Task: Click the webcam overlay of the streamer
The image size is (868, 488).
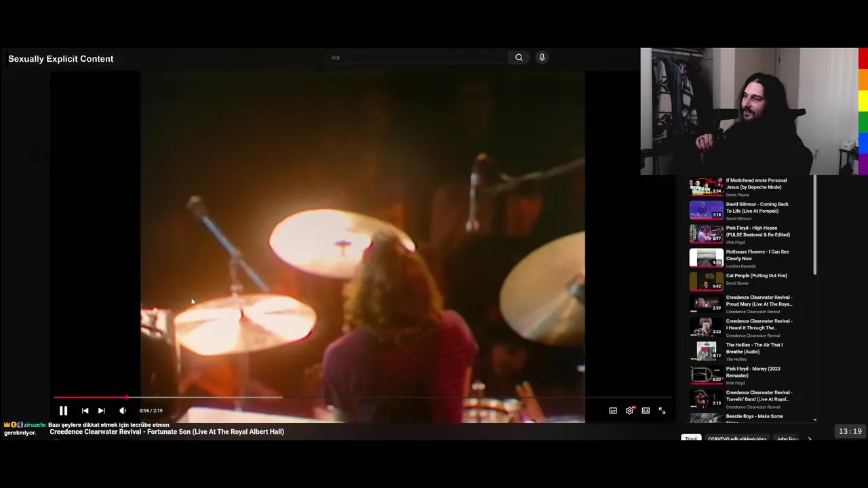Action: (x=749, y=111)
